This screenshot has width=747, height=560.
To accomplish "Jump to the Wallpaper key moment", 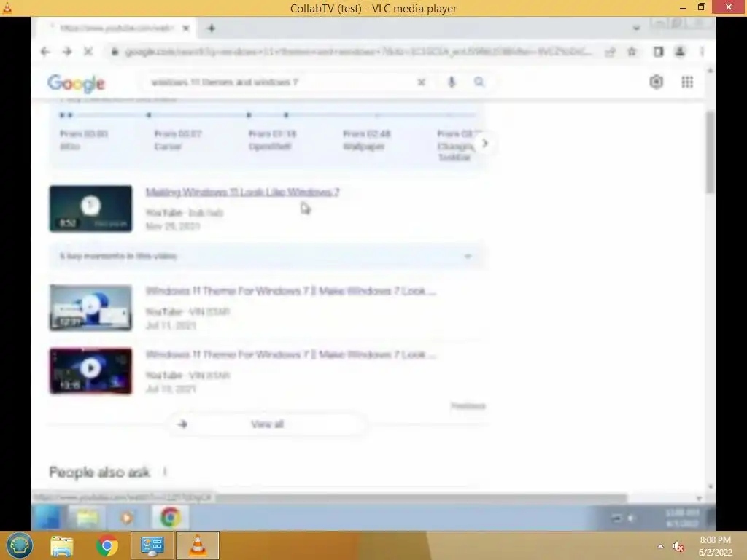I will tap(367, 140).
